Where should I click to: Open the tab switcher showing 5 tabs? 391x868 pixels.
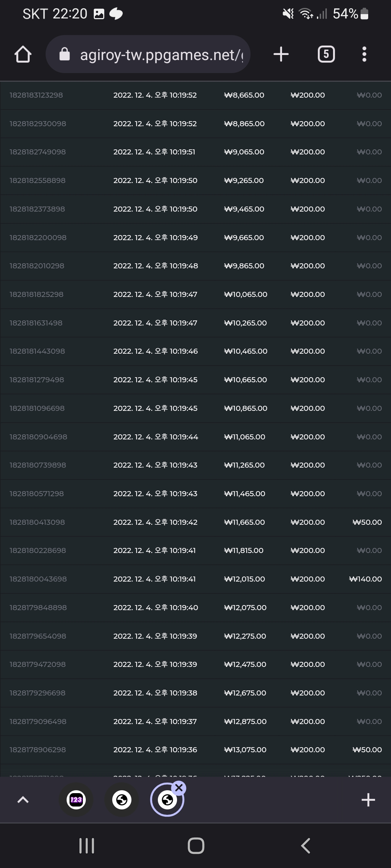pos(326,55)
